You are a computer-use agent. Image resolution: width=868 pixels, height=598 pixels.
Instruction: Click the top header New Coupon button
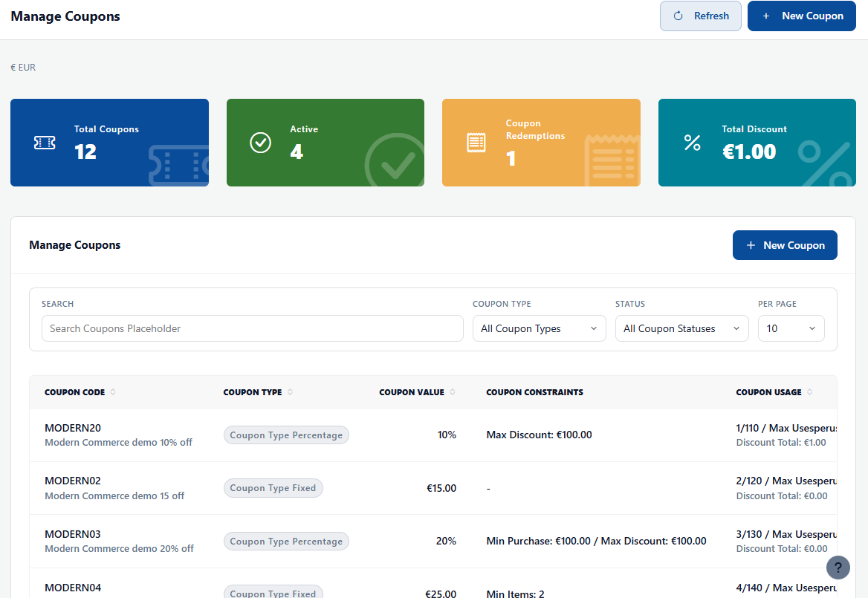point(802,16)
